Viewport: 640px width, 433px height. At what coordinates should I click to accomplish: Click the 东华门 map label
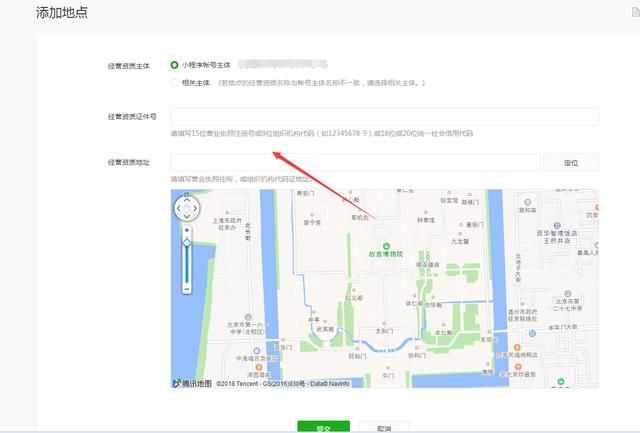[x=488, y=340]
